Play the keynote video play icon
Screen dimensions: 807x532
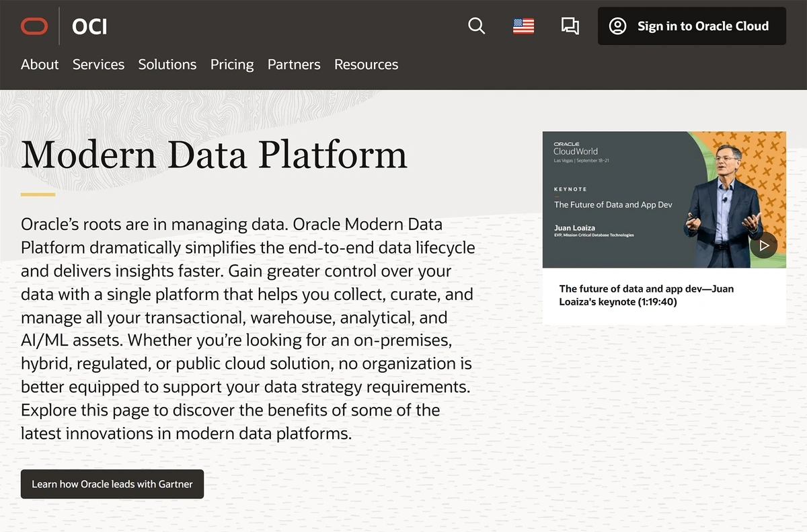pos(763,245)
